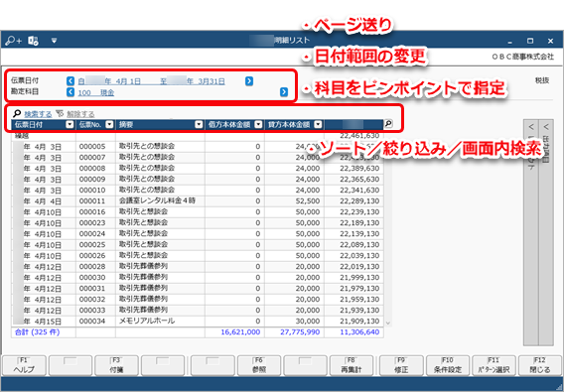Click the balance total 11,306,640
This screenshot has height=392, width=564.
[x=359, y=331]
